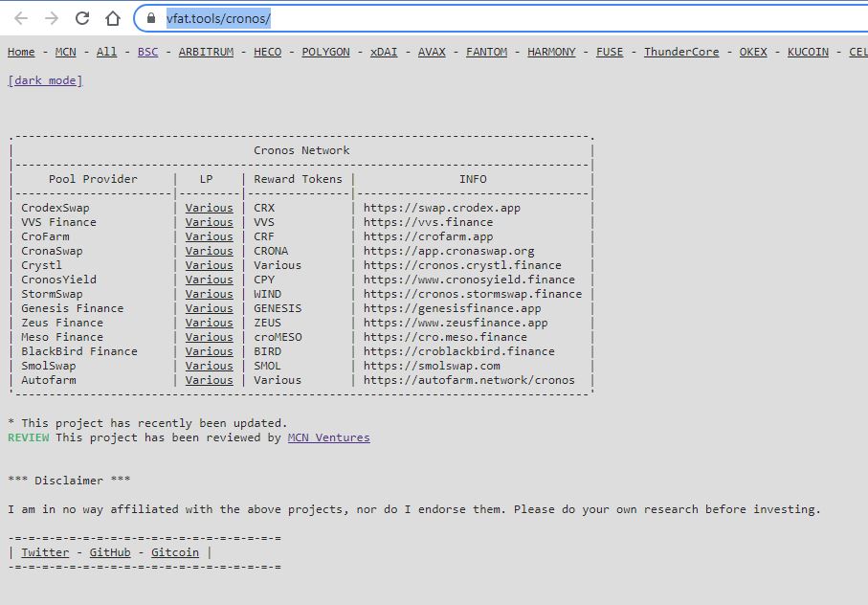Image resolution: width=868 pixels, height=605 pixels.
Task: Click the browser back arrow
Action: [x=21, y=18]
